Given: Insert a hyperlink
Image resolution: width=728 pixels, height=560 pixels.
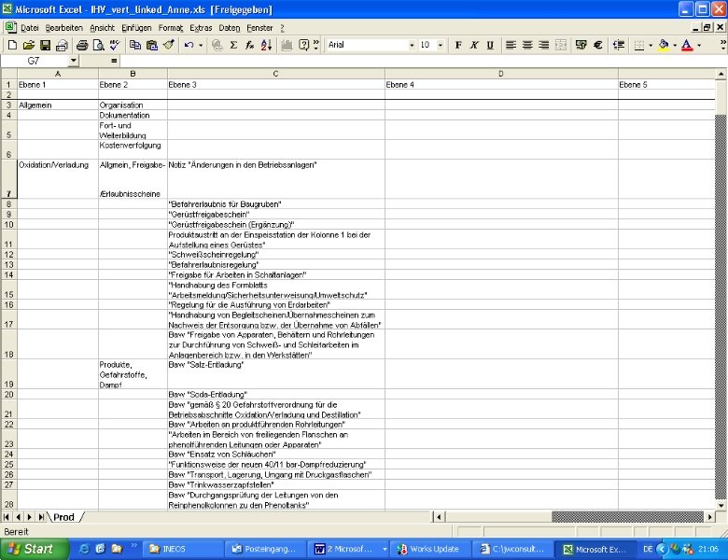Looking at the screenshot, I should (217, 45).
